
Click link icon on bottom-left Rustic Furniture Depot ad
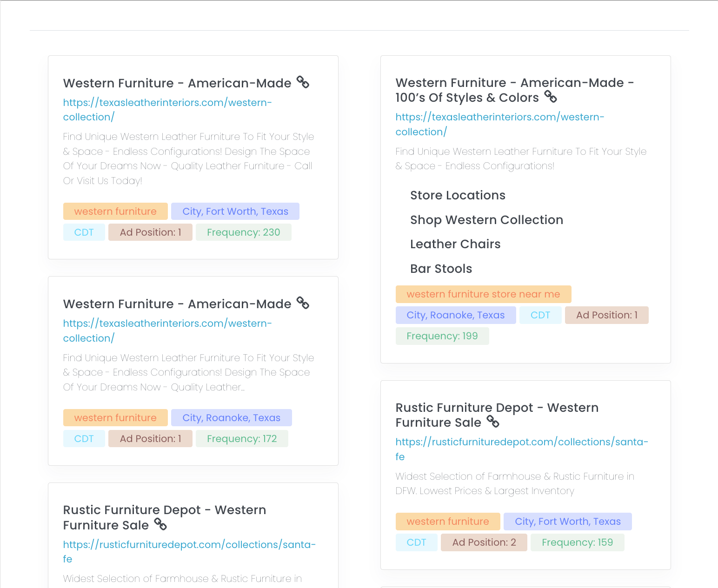[160, 524]
